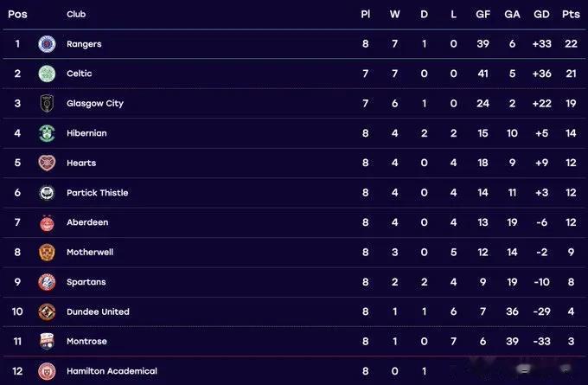Sort table by GD column header
588x385 pixels.
pos(541,14)
